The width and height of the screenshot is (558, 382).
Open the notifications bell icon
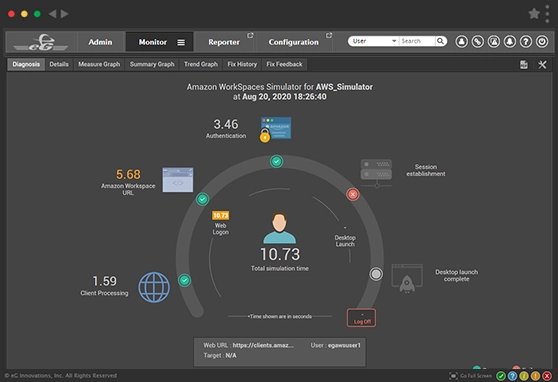[x=510, y=42]
